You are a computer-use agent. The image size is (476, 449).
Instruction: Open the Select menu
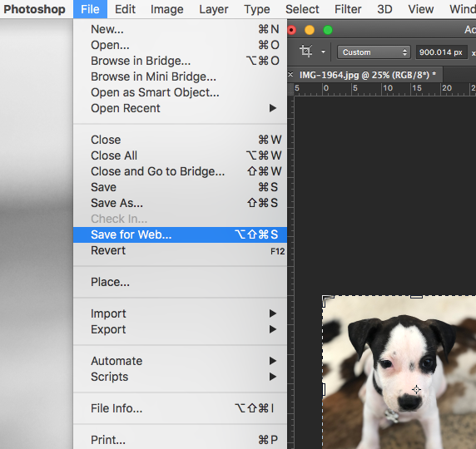(x=302, y=9)
